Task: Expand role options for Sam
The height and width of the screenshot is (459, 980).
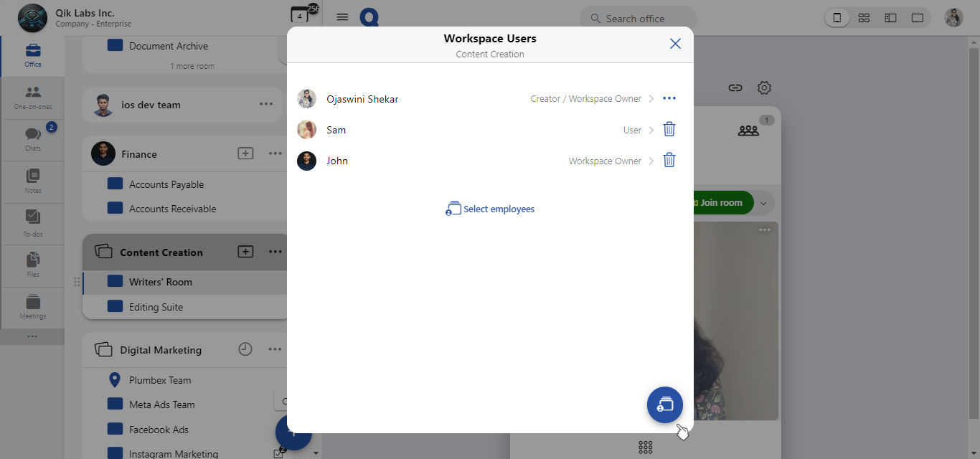Action: coord(651,131)
